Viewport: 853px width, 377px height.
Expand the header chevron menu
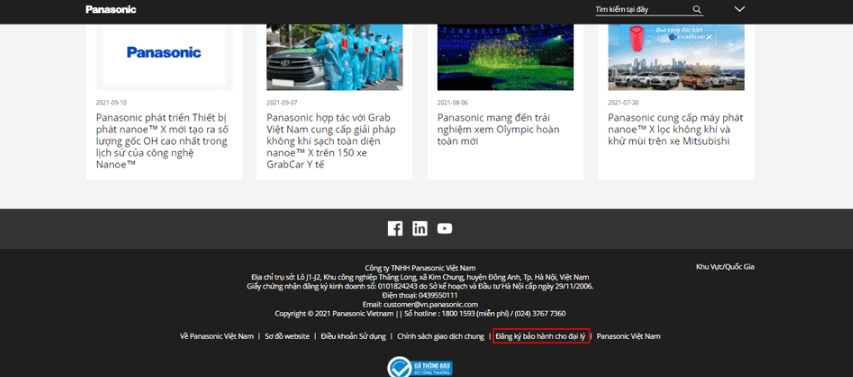(739, 9)
